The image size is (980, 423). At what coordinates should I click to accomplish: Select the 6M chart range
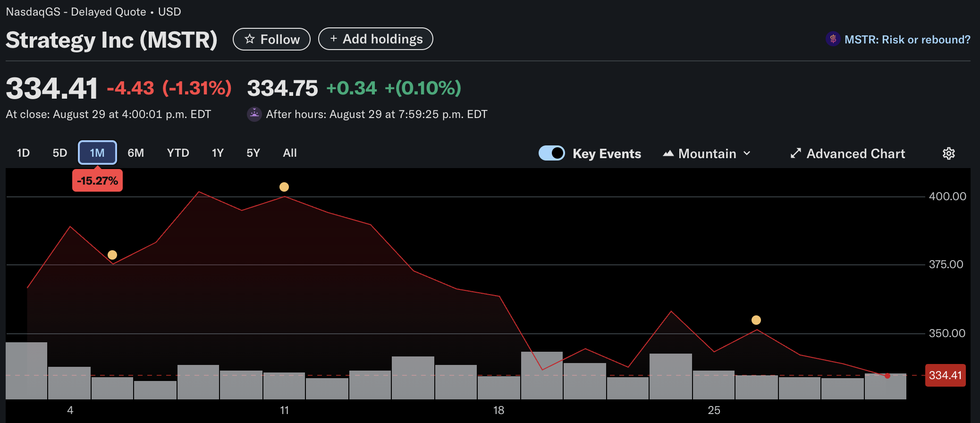135,153
